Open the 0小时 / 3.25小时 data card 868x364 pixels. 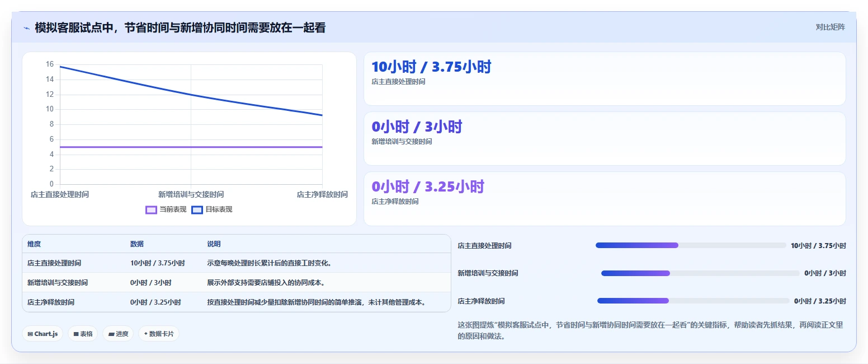(x=605, y=199)
